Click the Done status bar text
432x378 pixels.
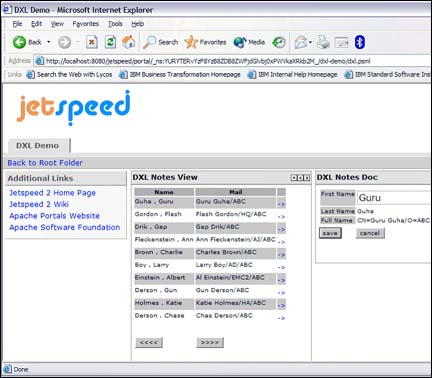tap(21, 369)
